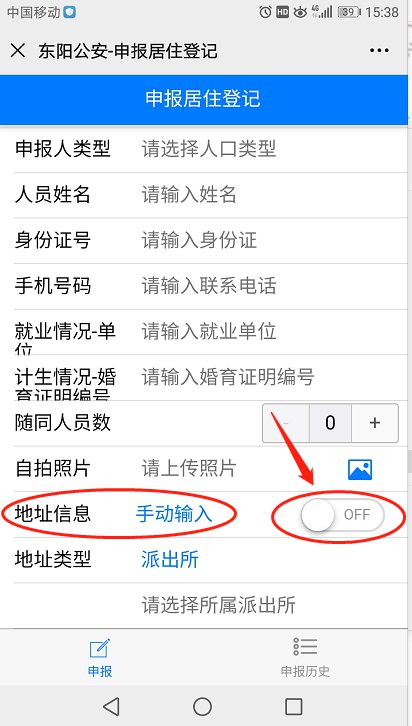Screen dimensions: 412x726
Task: Toggle the 地址信息 OFF switch
Action: tap(342, 514)
